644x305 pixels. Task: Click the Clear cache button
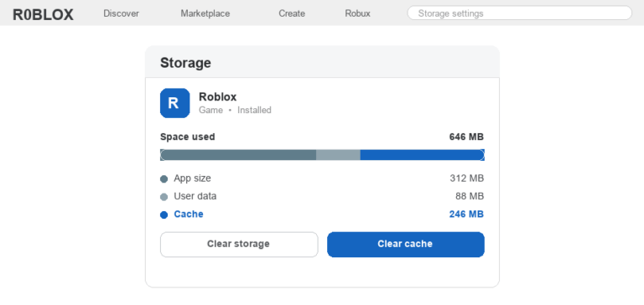point(405,244)
